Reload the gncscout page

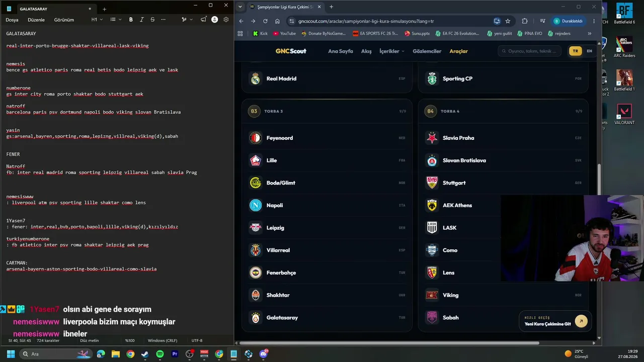[x=265, y=21]
